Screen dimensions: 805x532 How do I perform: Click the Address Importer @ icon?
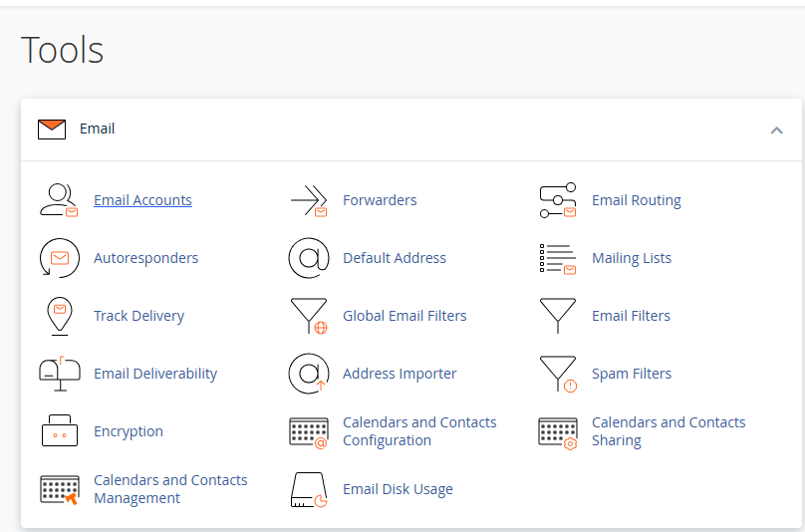point(309,374)
